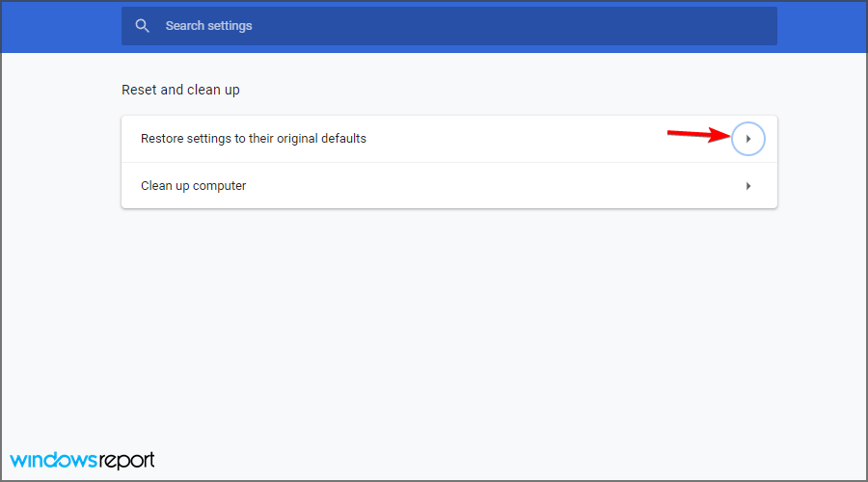Expand the Clean up computer chevron

(x=747, y=186)
